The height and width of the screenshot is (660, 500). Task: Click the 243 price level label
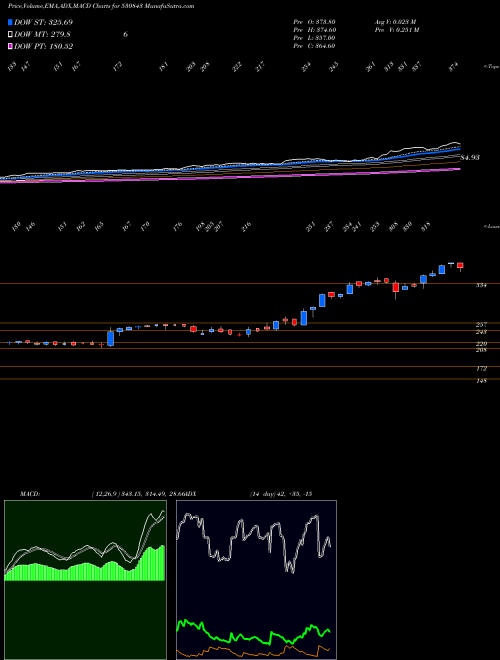tap(481, 332)
